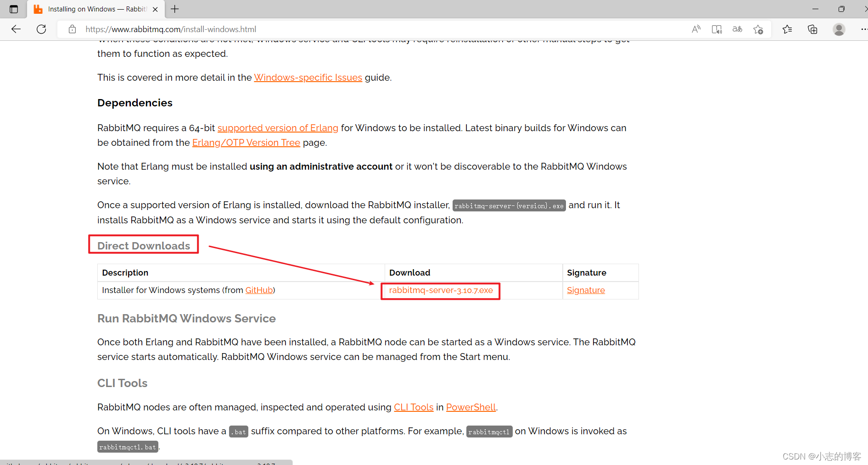Select the Installing on Windows browser tab
The image size is (868, 465).
95,9
